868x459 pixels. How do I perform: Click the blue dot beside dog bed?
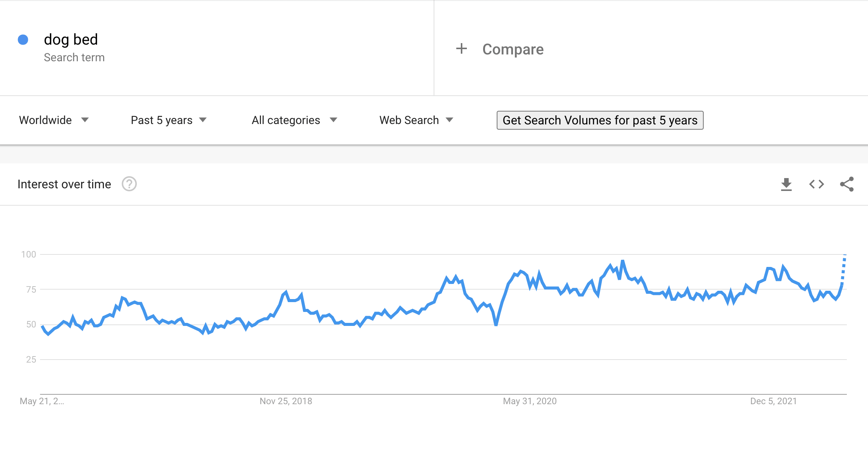click(x=23, y=40)
